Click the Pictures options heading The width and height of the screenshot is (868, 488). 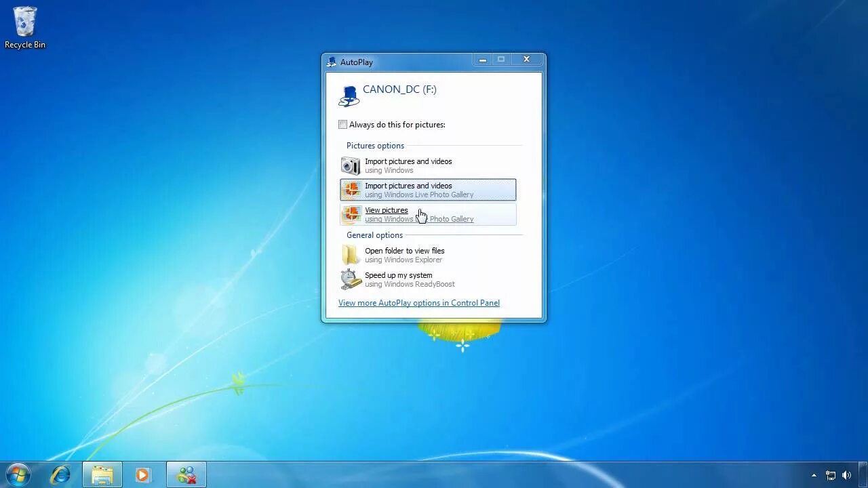375,146
